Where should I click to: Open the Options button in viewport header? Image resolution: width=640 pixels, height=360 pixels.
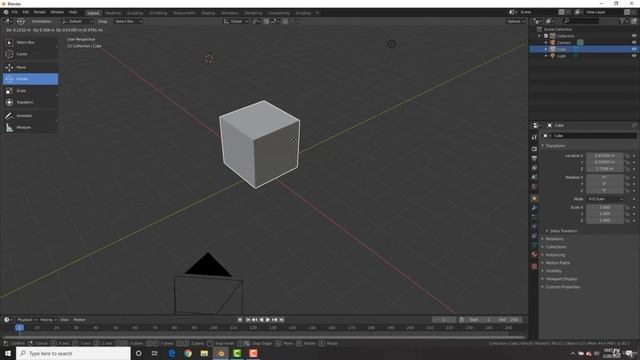click(x=516, y=21)
